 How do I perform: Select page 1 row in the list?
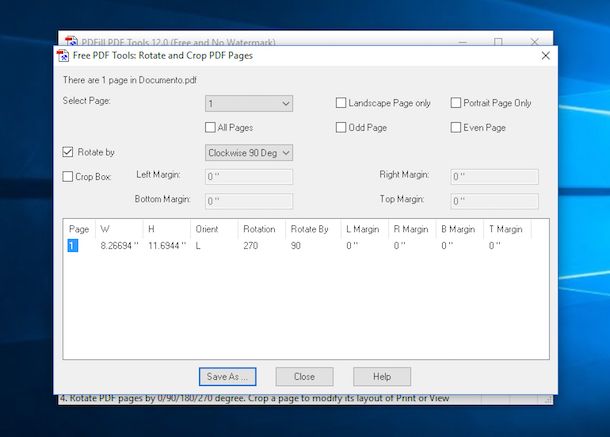[73, 246]
